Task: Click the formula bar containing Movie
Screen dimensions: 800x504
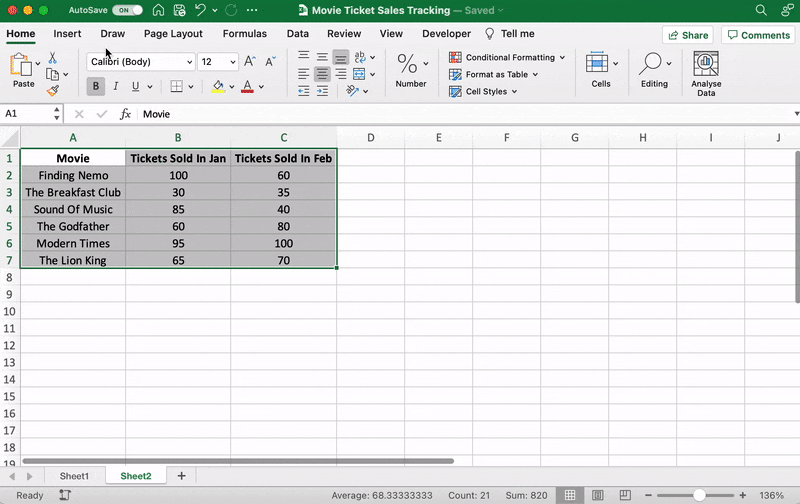Action: [464, 114]
